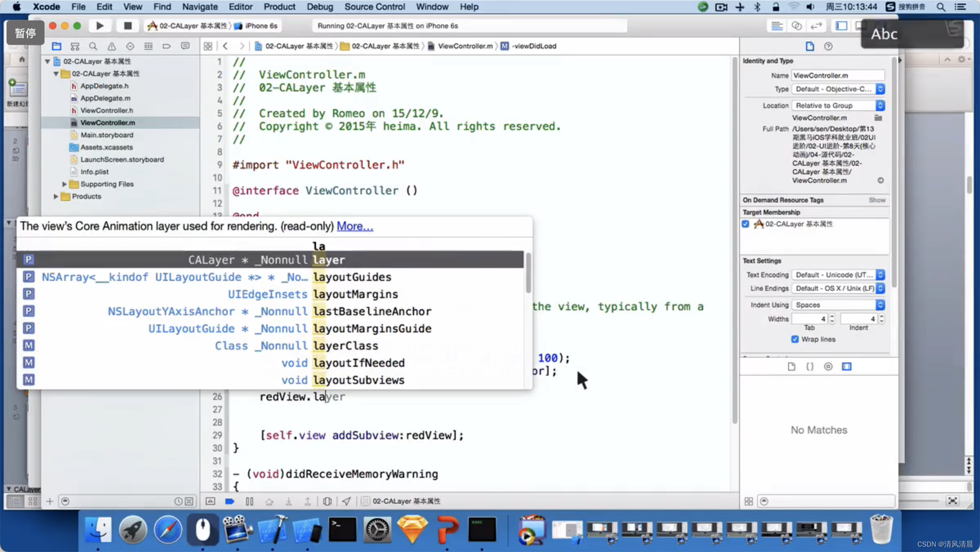
Task: Select layoutMargins in the autocomplete list
Action: pos(355,294)
